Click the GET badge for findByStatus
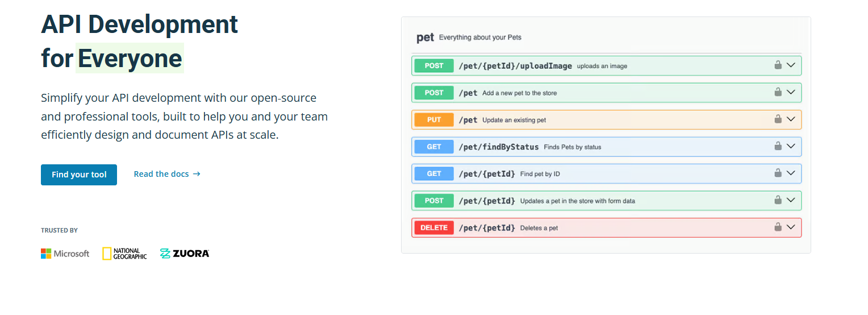This screenshot has height=315, width=868. [434, 147]
